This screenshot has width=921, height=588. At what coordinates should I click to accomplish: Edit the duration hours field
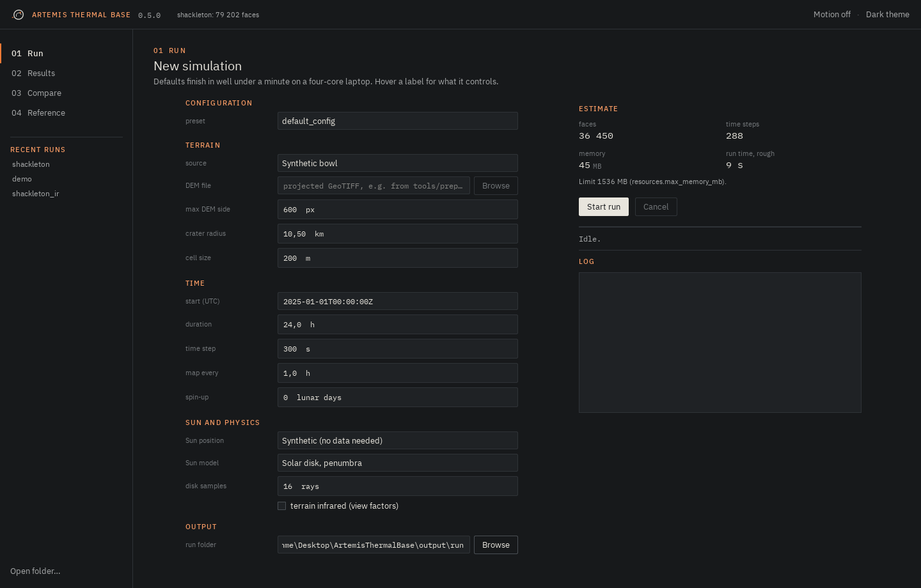tap(398, 325)
